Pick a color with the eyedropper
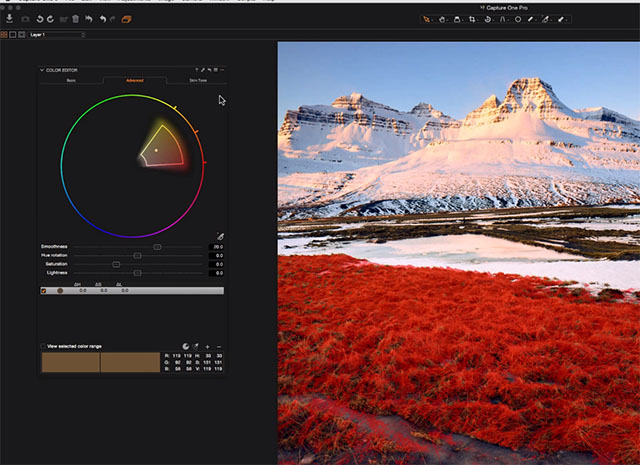Viewport: 640px width, 465px height. pyautogui.click(x=220, y=237)
